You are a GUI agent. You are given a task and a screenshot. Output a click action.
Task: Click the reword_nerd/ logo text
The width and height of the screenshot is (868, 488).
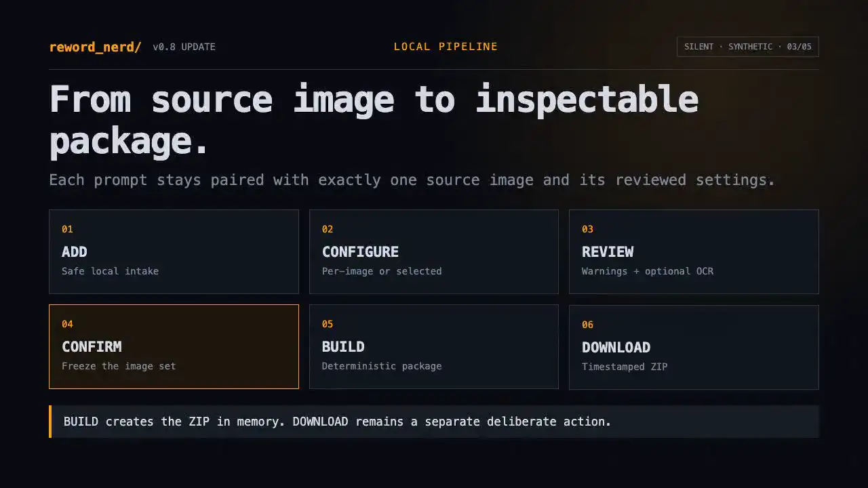pos(96,47)
